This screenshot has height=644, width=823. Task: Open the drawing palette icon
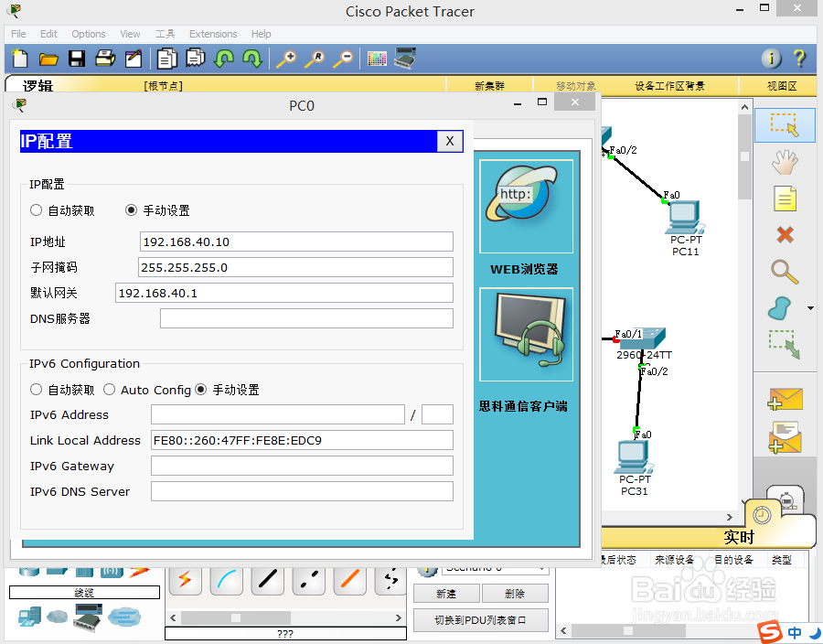tap(377, 59)
